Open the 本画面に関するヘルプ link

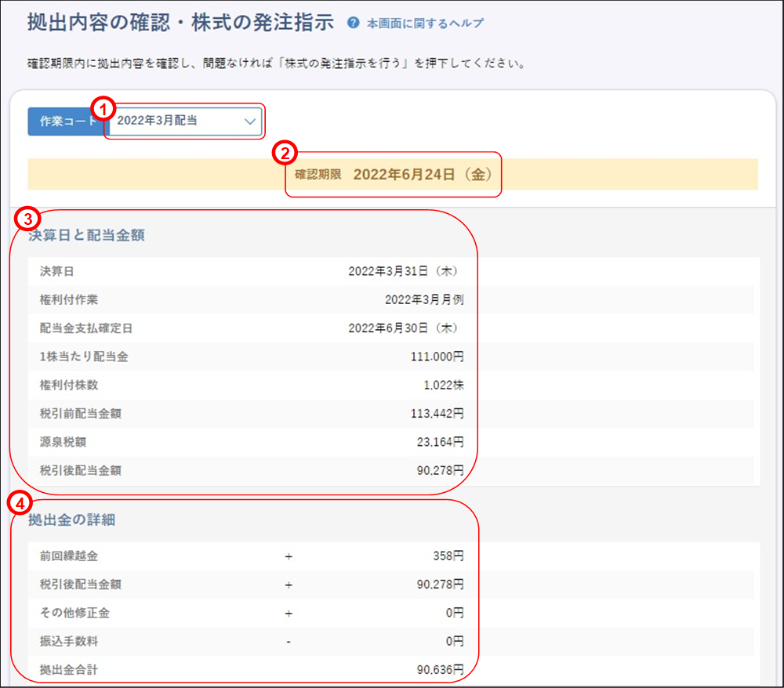click(425, 24)
